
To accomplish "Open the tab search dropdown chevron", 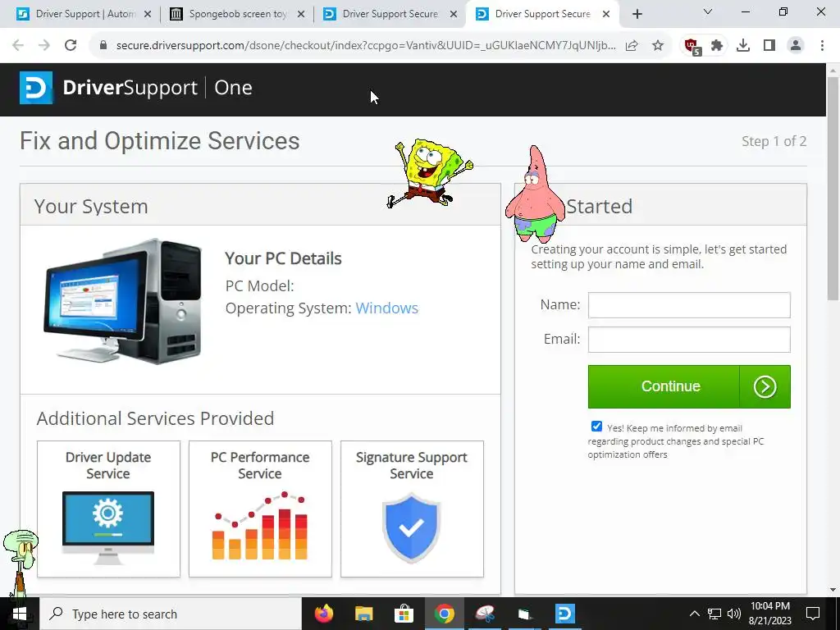I will [708, 11].
